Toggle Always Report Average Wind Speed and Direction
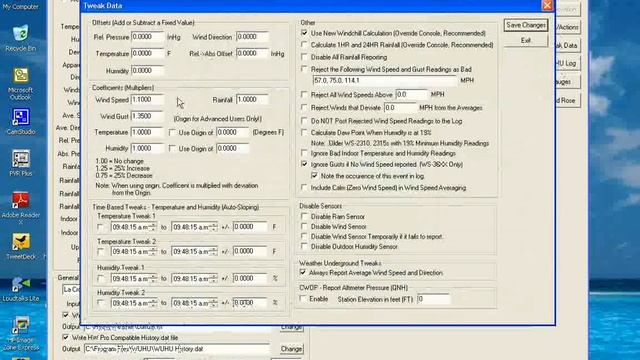The width and height of the screenshot is (640, 360). click(x=302, y=272)
